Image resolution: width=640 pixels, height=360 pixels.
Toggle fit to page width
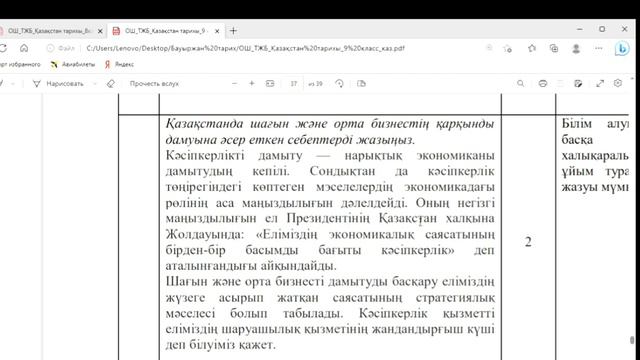pyautogui.click(x=270, y=84)
